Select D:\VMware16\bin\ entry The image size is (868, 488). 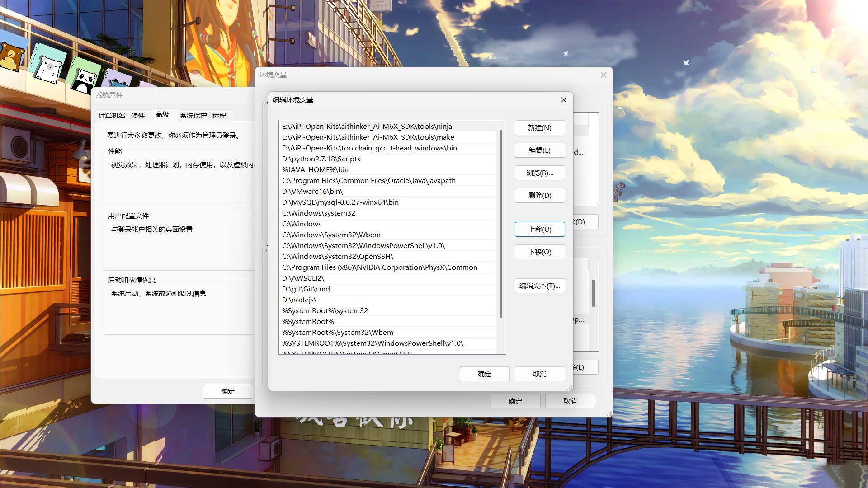coord(388,192)
